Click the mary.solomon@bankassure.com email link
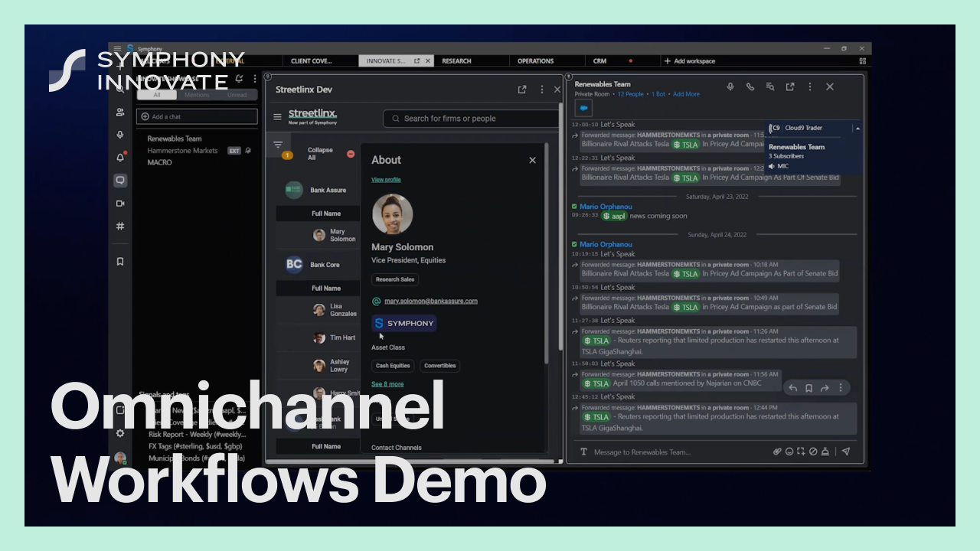This screenshot has width=980, height=551. pyautogui.click(x=431, y=302)
